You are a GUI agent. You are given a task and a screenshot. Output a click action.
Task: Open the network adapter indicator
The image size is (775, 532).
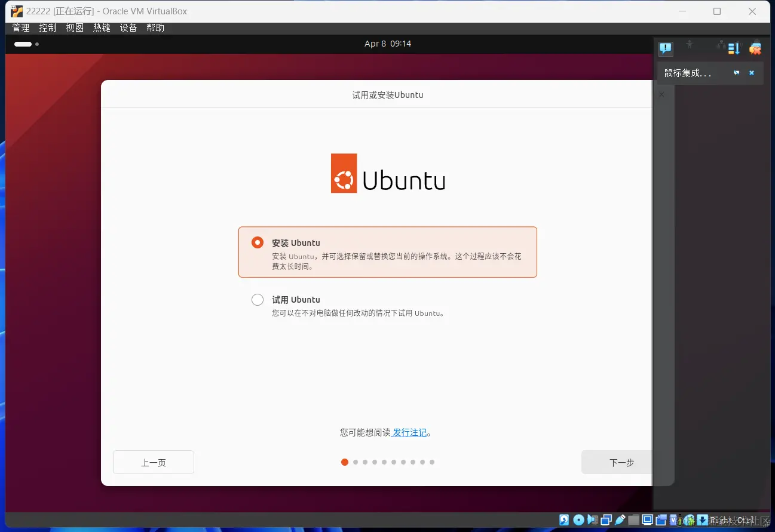click(x=606, y=520)
